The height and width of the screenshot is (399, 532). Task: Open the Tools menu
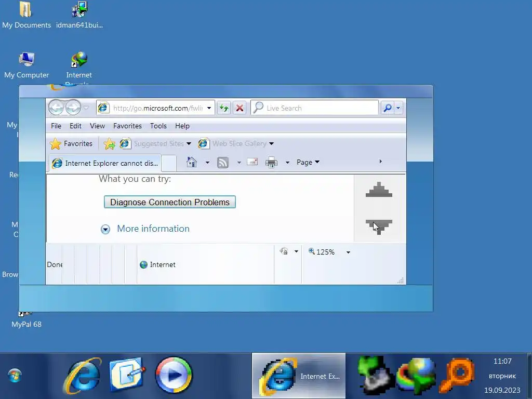pyautogui.click(x=158, y=126)
